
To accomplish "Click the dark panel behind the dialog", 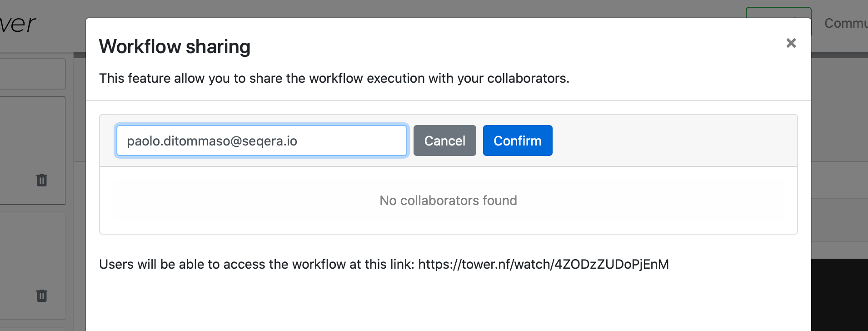I will pyautogui.click(x=839, y=296).
